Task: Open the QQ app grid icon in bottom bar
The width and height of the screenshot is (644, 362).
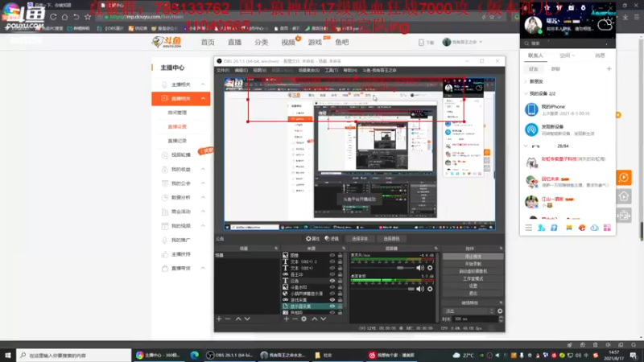Action: (x=607, y=228)
